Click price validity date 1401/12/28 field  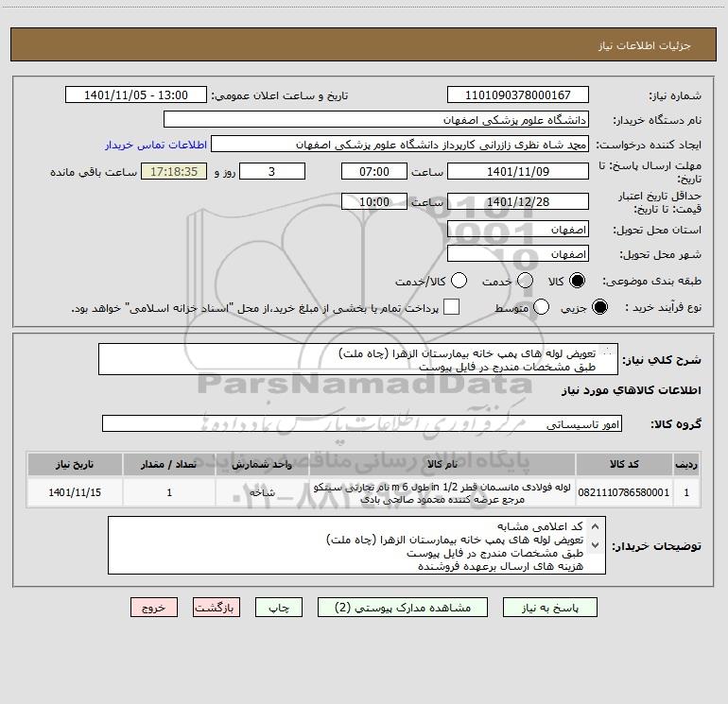click(x=518, y=202)
